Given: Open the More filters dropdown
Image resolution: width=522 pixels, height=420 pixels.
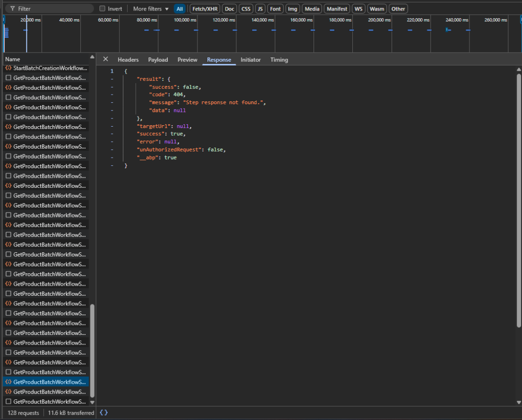Looking at the screenshot, I should (x=151, y=9).
